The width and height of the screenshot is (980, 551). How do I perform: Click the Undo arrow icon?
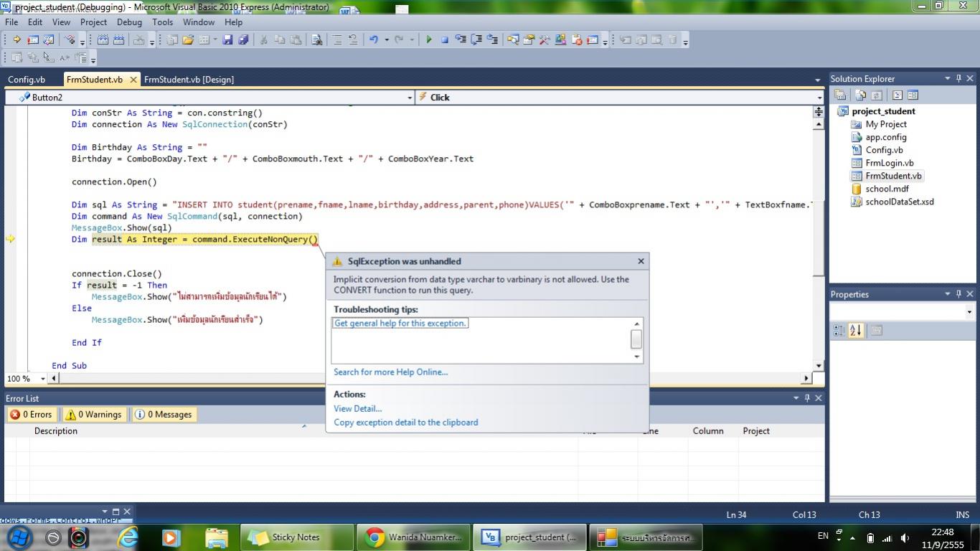[x=373, y=40]
